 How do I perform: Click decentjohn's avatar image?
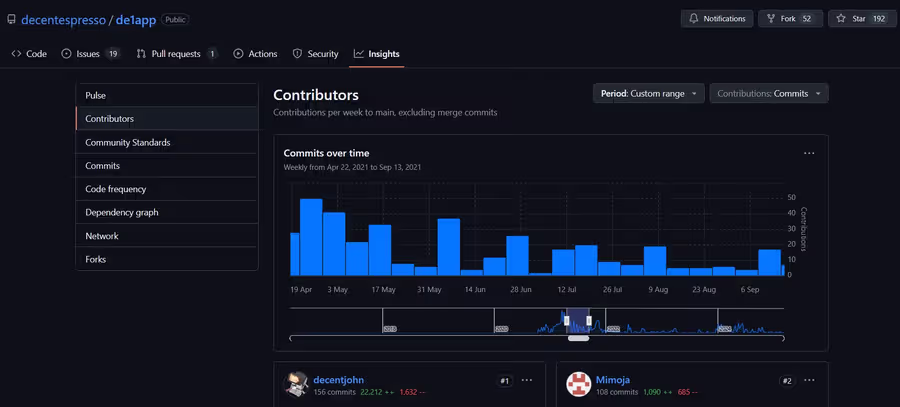coord(297,384)
